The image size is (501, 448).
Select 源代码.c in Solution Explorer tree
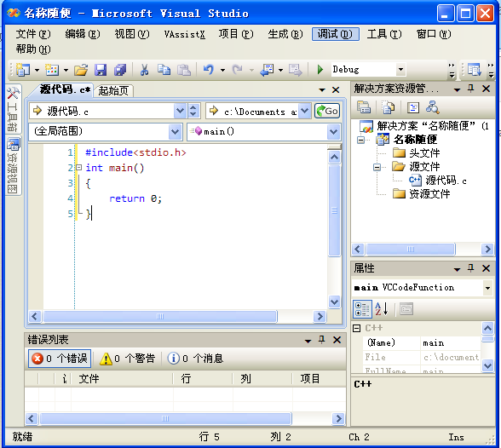point(446,181)
